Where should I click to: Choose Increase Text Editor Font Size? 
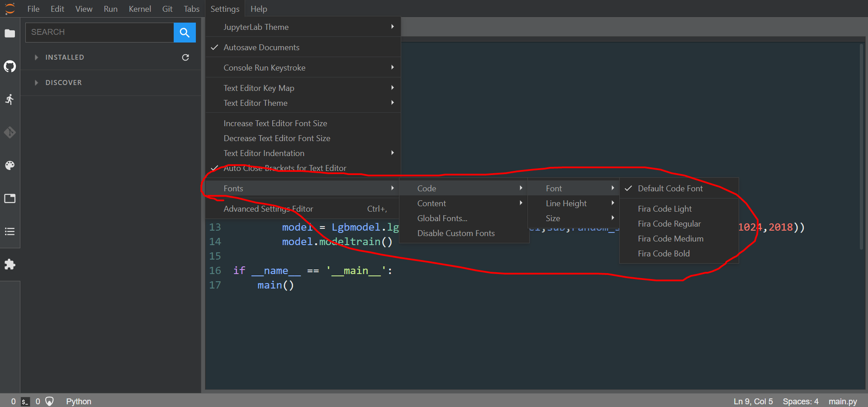point(303,123)
